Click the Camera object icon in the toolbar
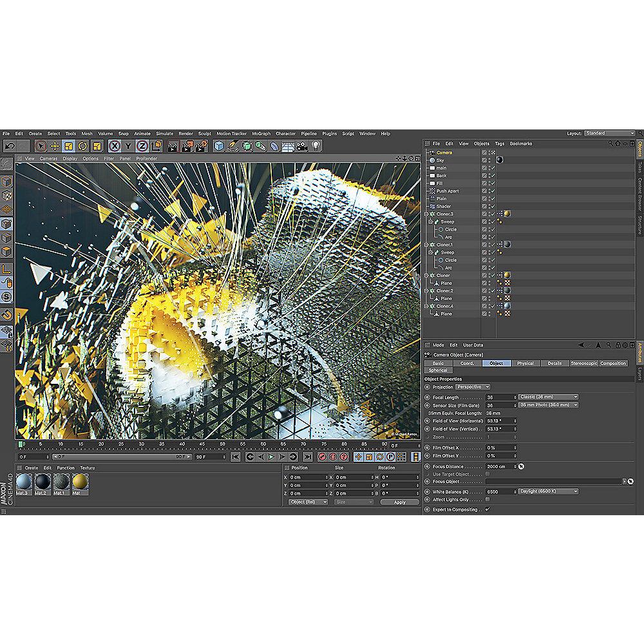This screenshot has width=644, height=644. pos(301,146)
